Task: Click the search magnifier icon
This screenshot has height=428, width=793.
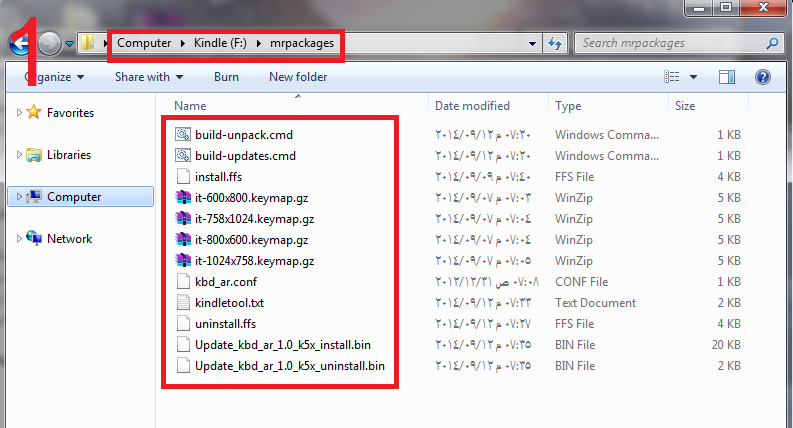Action: click(772, 44)
